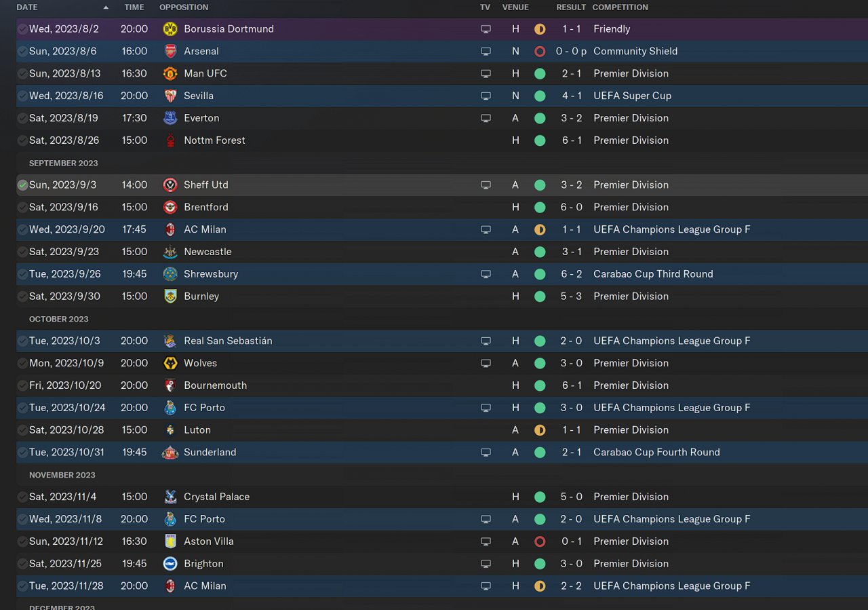Viewport: 868px width, 610px height.
Task: Toggle the green checkmark on the Sheff Utd row
Action: 23,185
